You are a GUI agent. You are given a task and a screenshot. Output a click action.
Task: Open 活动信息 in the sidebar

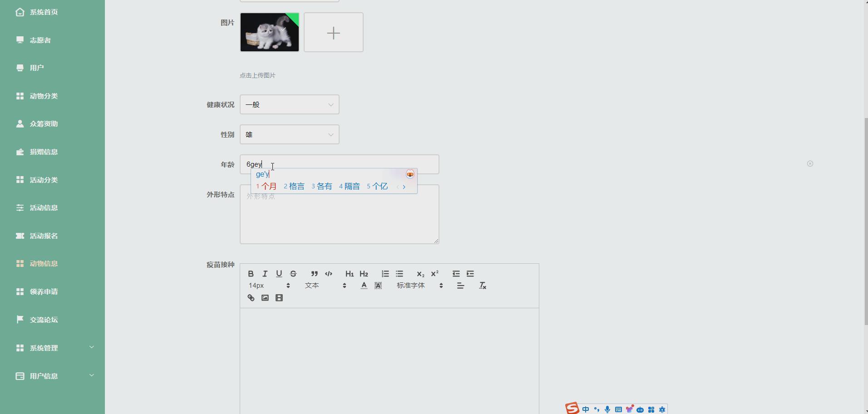click(52, 207)
